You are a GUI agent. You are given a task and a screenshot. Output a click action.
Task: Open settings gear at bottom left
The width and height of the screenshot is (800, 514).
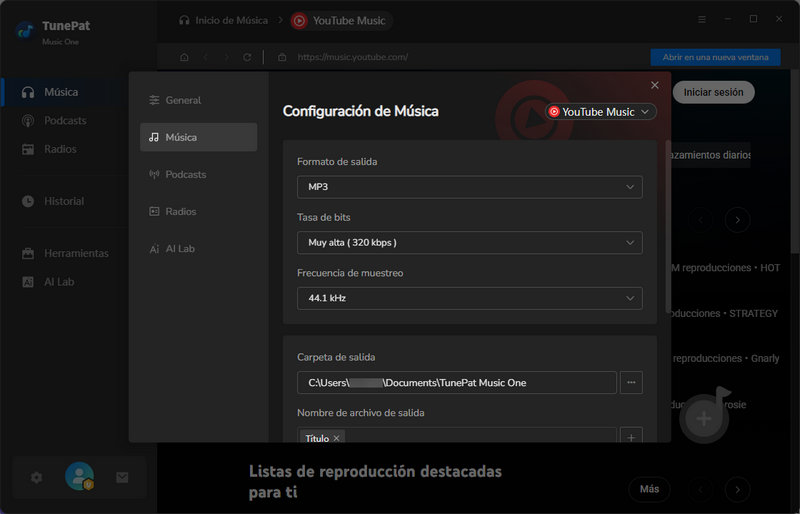coord(36,478)
